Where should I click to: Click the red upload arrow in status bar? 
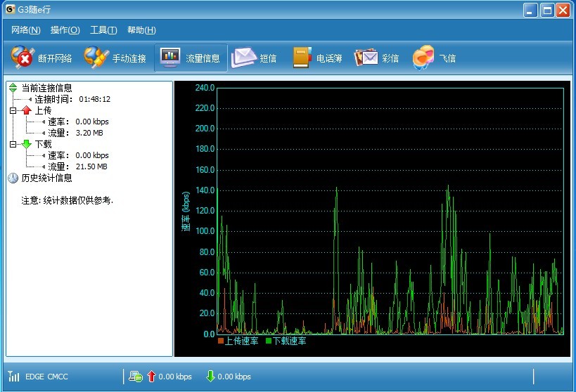[x=151, y=377]
